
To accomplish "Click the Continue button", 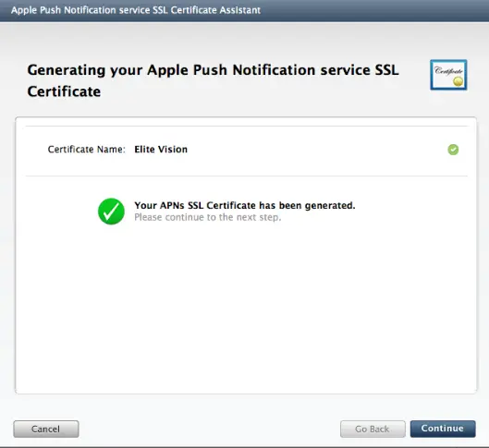I will (x=443, y=429).
